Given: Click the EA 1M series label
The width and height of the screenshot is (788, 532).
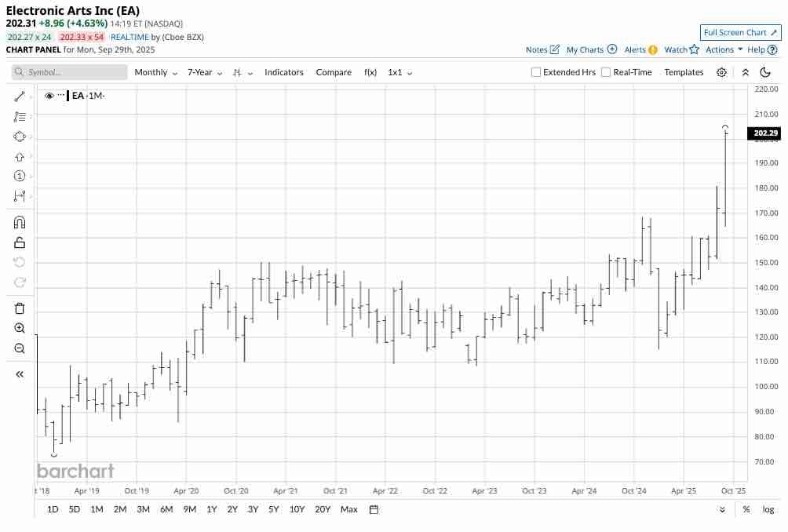Looking at the screenshot, I should 88,96.
